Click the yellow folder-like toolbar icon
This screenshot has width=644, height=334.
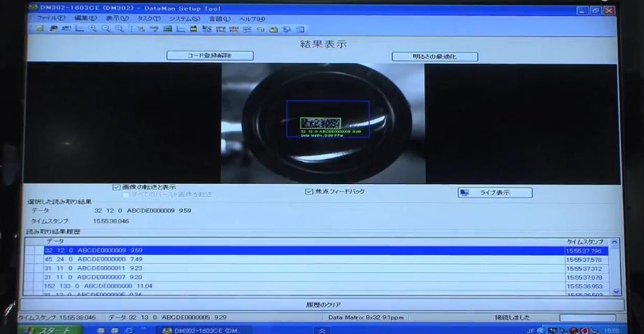pos(273,29)
